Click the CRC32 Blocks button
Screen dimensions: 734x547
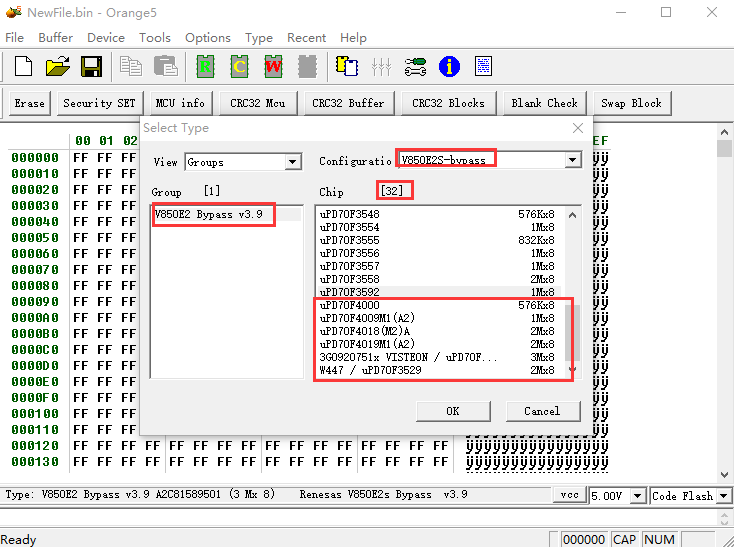448,103
